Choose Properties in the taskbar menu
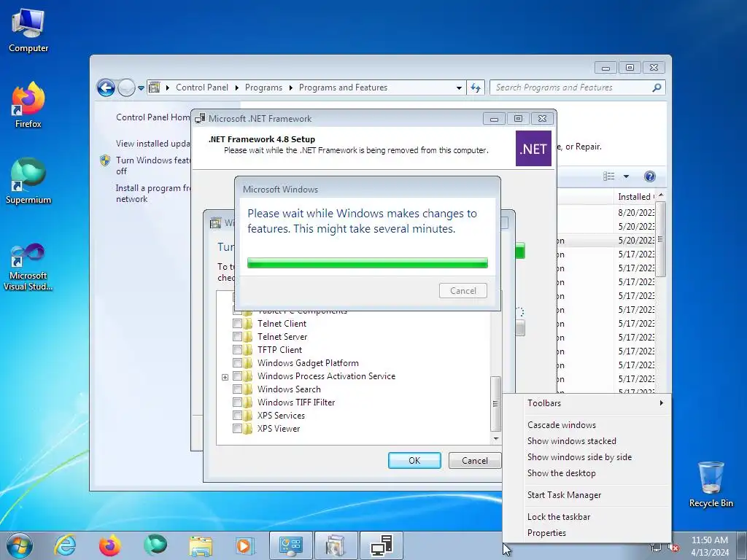This screenshot has width=747, height=560. point(546,533)
